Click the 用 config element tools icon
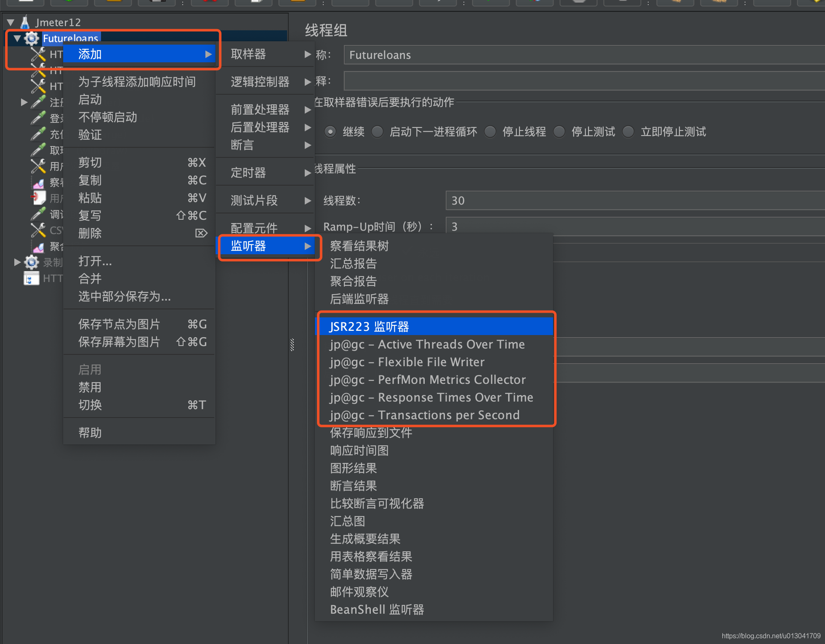This screenshot has width=825, height=644. tap(38, 166)
